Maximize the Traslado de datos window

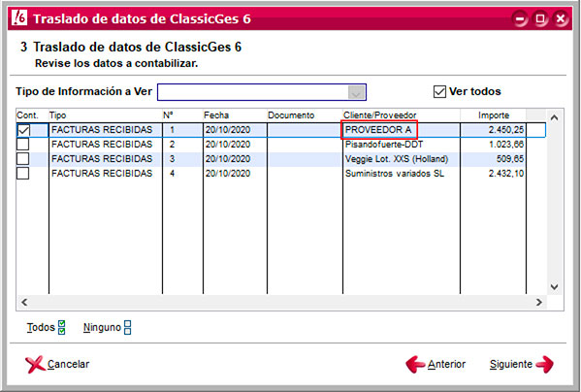pos(540,18)
